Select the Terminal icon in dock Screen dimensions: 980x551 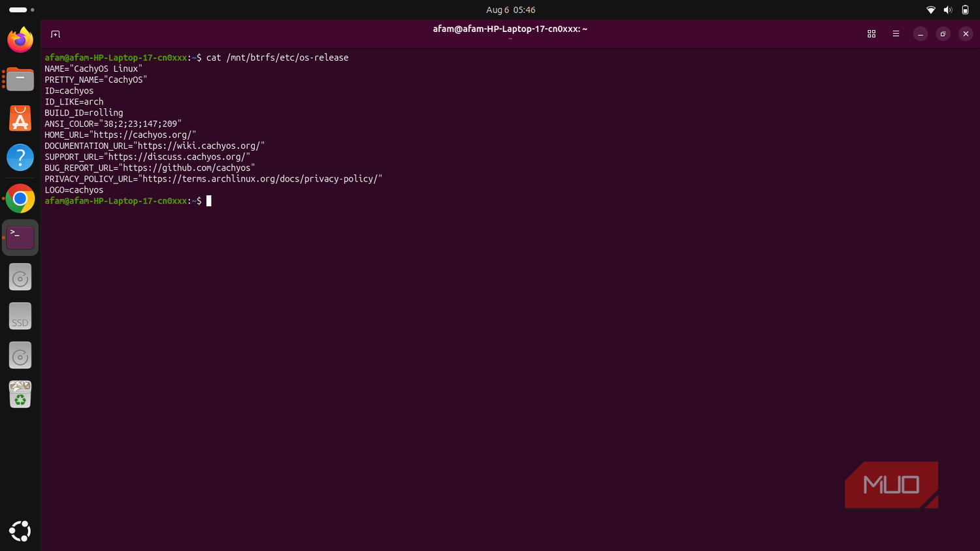(20, 238)
